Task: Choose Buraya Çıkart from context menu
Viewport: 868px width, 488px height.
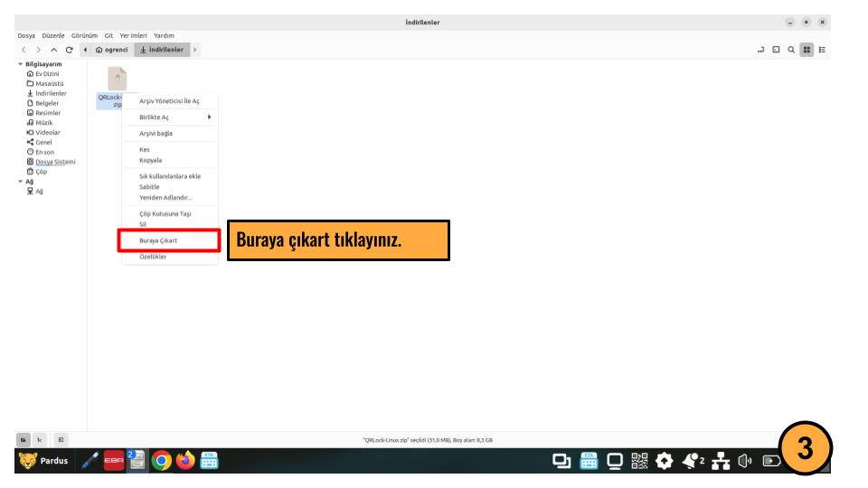Action: tap(159, 241)
